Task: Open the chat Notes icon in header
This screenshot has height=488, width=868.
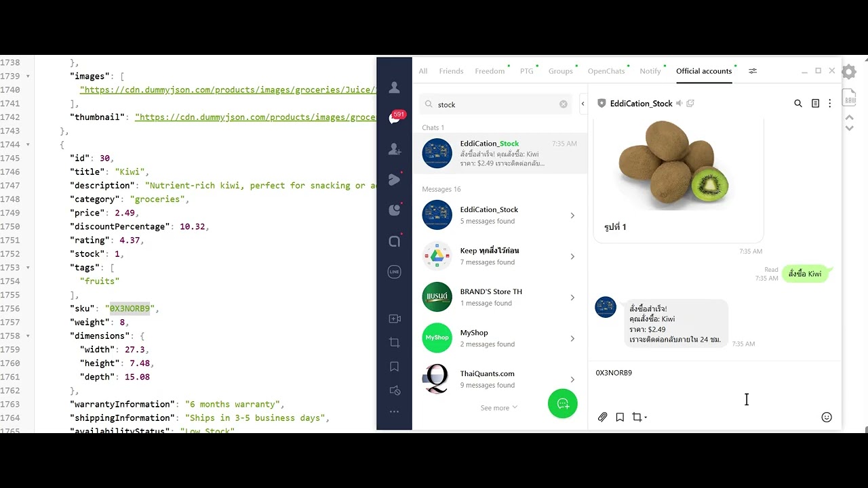Action: pyautogui.click(x=815, y=104)
